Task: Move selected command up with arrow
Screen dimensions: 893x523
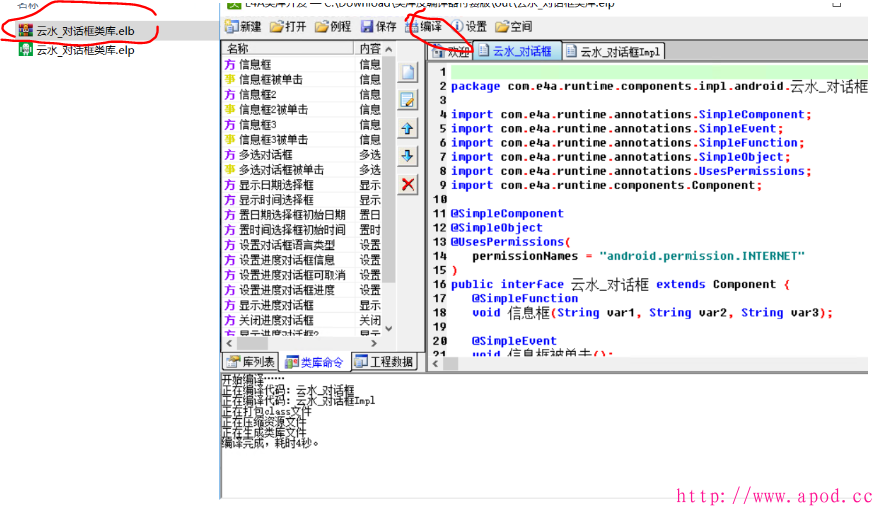Action: (408, 128)
